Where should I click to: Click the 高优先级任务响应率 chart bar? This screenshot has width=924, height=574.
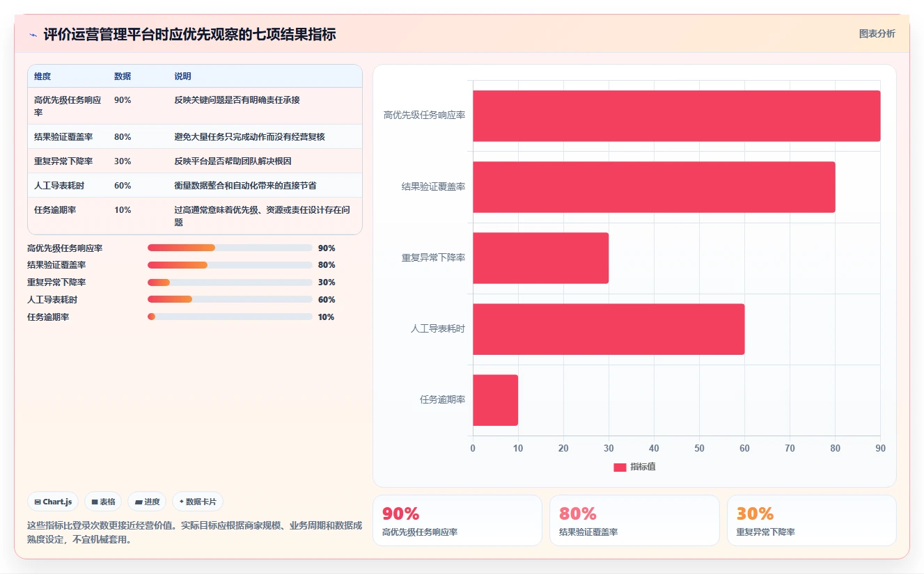[676, 115]
